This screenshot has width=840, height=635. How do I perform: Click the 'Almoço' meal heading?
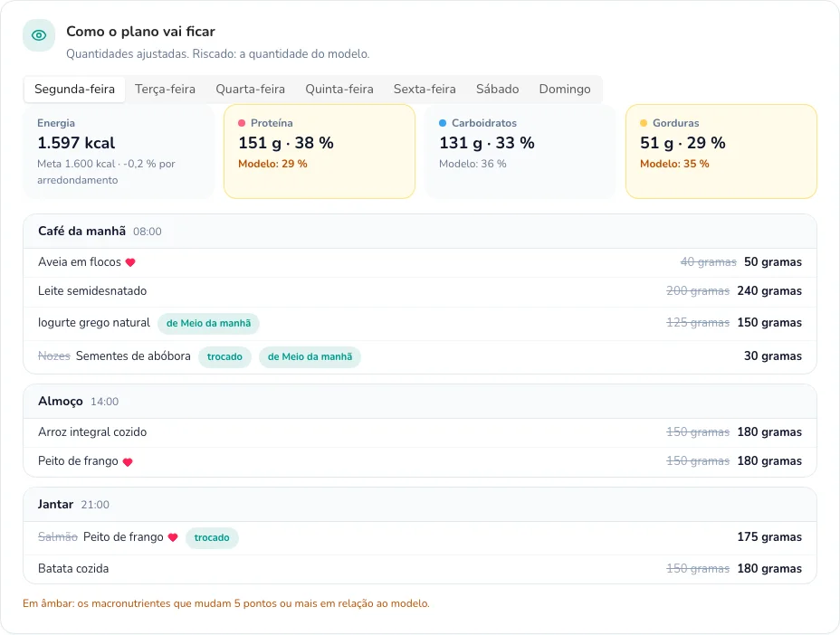(x=61, y=402)
